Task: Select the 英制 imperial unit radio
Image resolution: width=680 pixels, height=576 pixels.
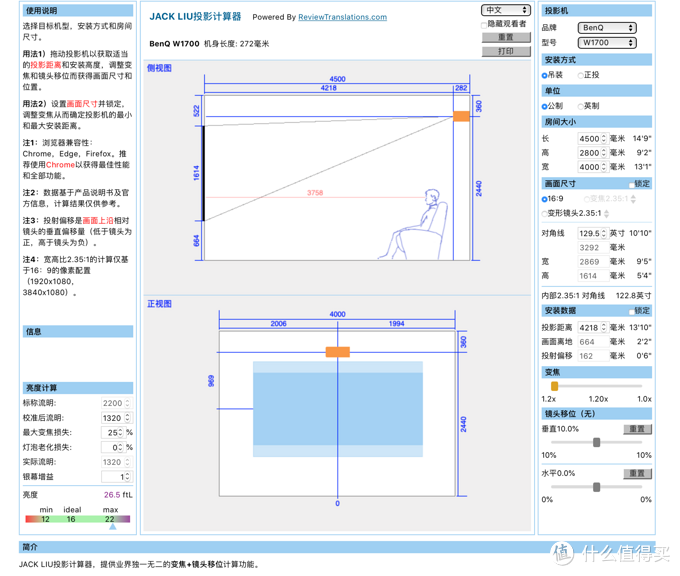Action: [580, 106]
